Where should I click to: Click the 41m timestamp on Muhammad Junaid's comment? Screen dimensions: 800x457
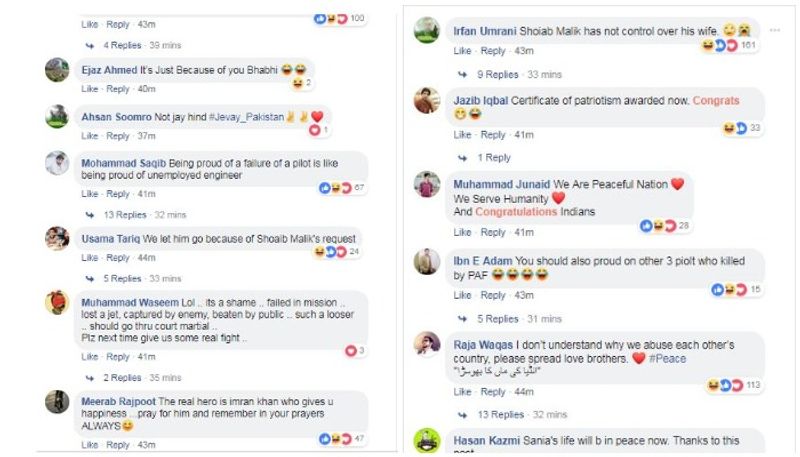click(521, 232)
